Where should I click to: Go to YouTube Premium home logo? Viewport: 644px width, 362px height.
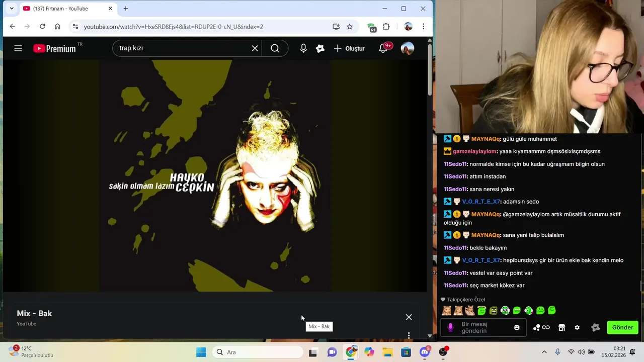point(54,48)
